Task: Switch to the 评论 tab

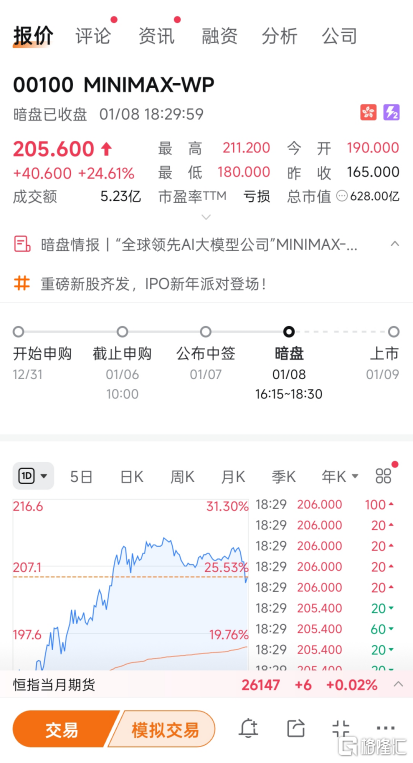Action: click(x=93, y=36)
